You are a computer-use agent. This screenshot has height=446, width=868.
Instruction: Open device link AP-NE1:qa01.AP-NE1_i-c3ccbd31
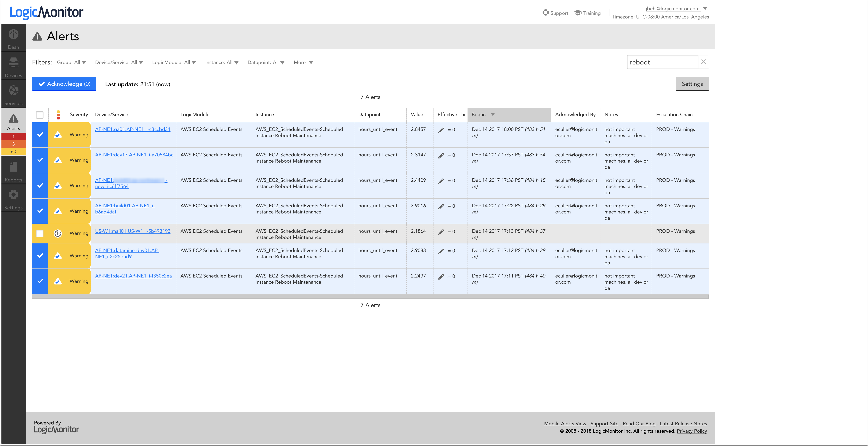coord(132,130)
